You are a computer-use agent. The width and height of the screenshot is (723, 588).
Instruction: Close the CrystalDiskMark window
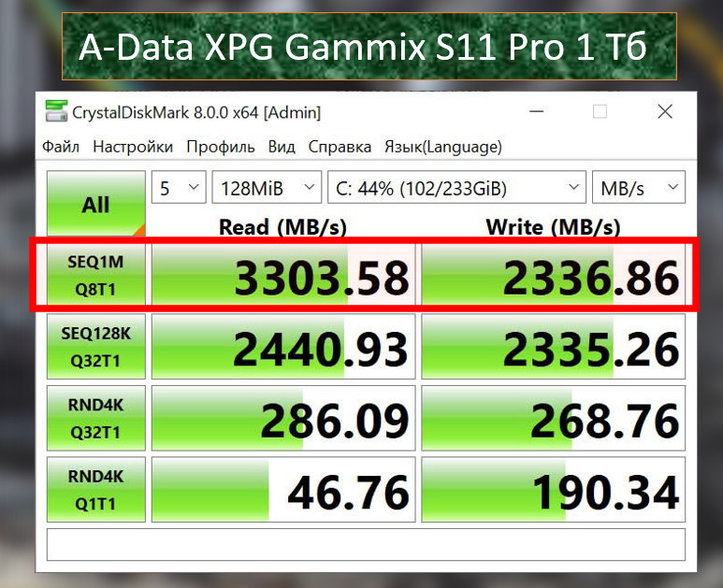(x=665, y=111)
